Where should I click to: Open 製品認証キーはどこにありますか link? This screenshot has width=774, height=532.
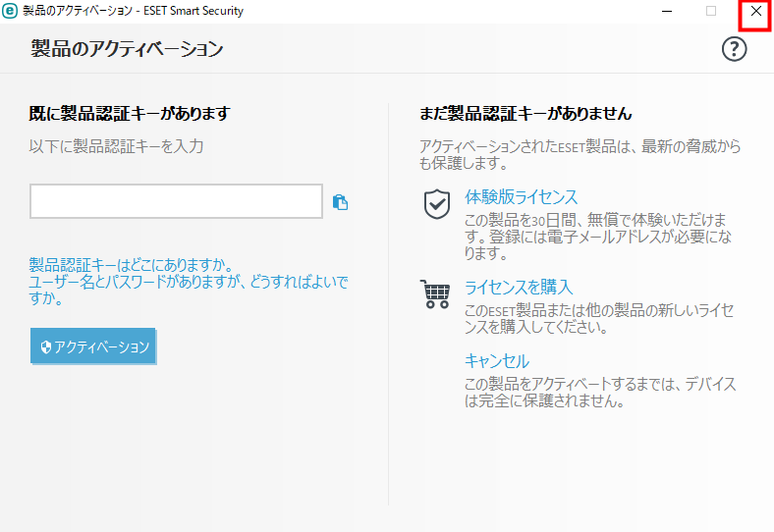131,265
